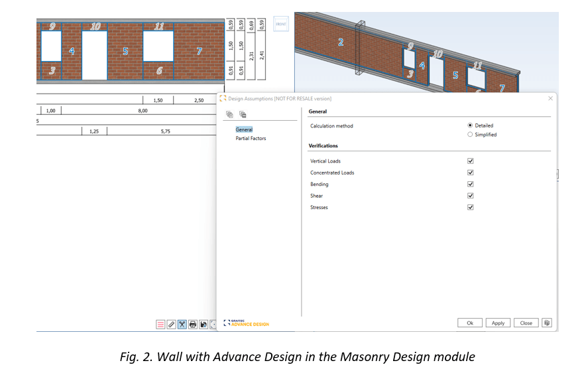Disable the Bending verification checkbox
This screenshot has width=588, height=377.
[x=470, y=185]
